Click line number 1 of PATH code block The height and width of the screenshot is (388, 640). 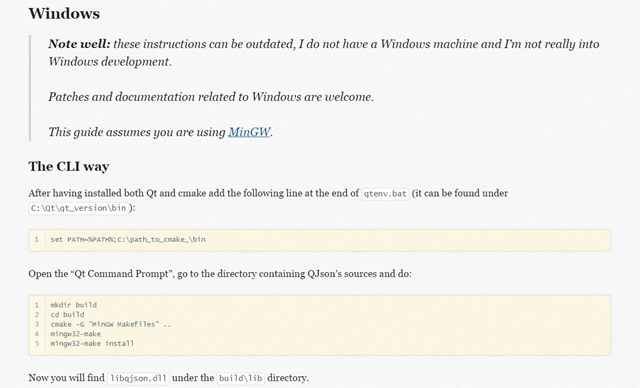click(37, 239)
